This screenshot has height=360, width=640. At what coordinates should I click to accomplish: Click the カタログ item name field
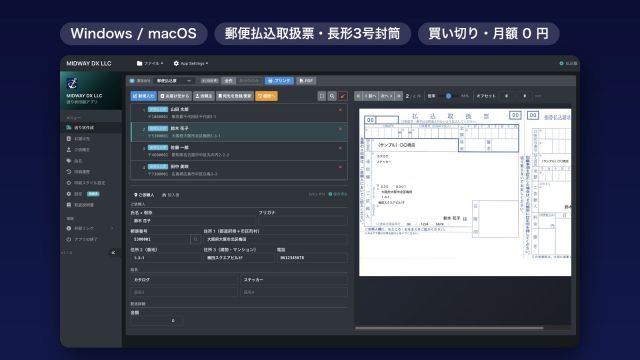184,280
